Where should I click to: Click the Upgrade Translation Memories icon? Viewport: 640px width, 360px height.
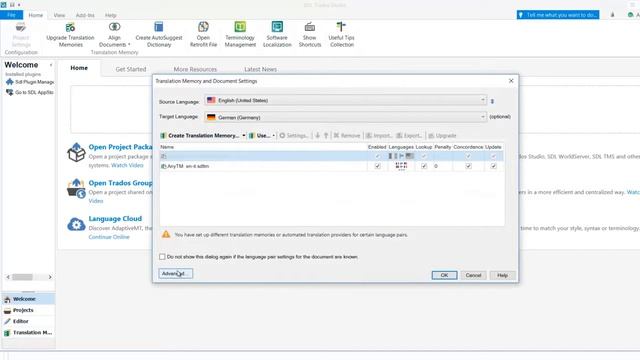[x=70, y=27]
